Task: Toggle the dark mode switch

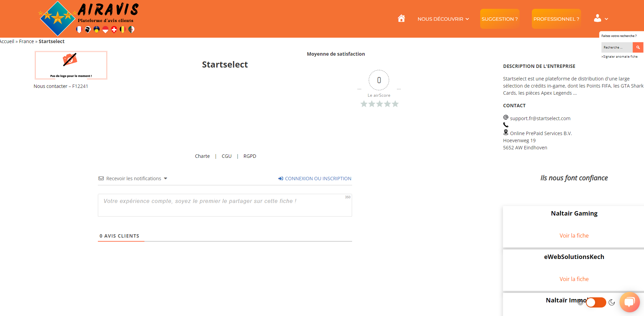Action: click(596, 302)
